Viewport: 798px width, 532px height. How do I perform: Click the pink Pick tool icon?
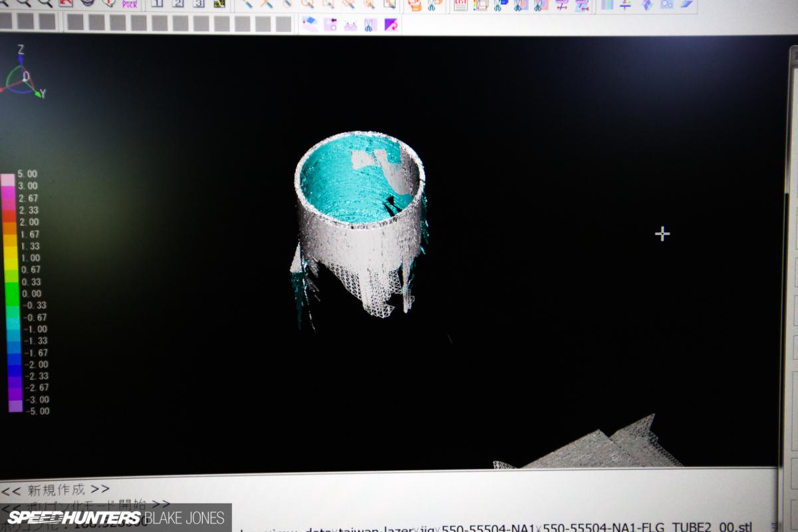(129, 3)
